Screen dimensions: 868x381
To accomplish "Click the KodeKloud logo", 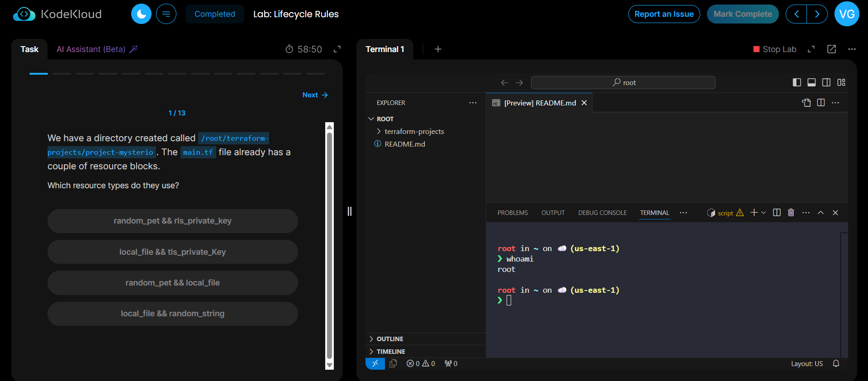I will 57,14.
